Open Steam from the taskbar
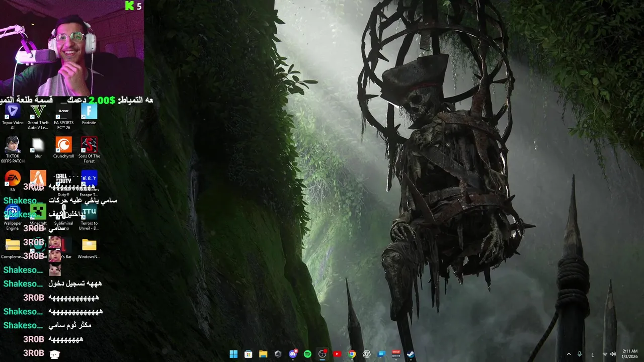This screenshot has height=362, width=644. (x=411, y=354)
